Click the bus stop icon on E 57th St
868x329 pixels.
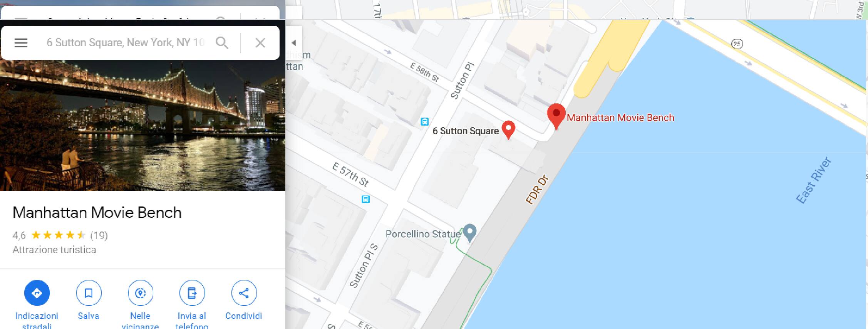coord(365,199)
